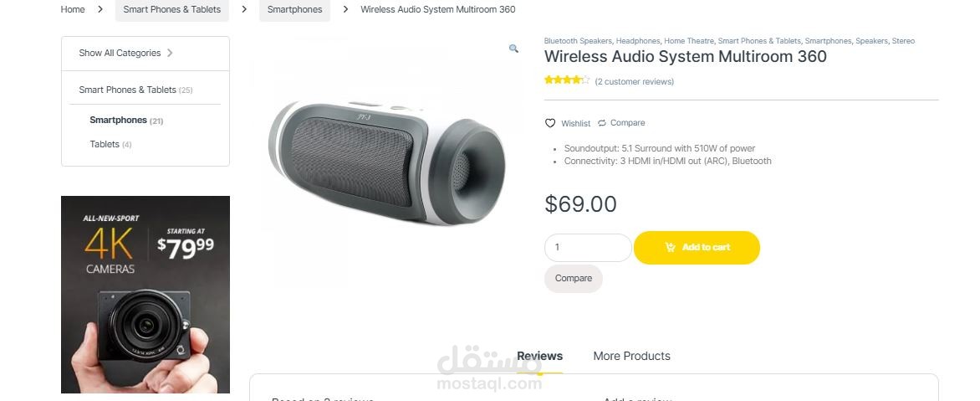The image size is (980, 401).
Task: Open the Smart Phones & Tablets breadcrumb
Action: pyautogui.click(x=172, y=9)
